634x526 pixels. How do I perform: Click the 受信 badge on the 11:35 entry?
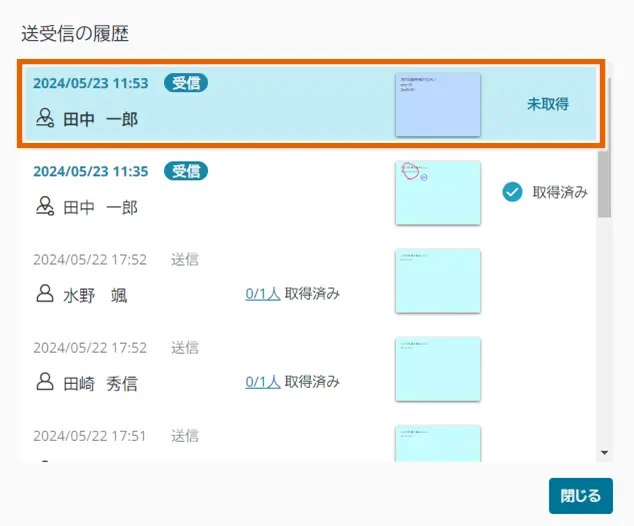click(186, 171)
